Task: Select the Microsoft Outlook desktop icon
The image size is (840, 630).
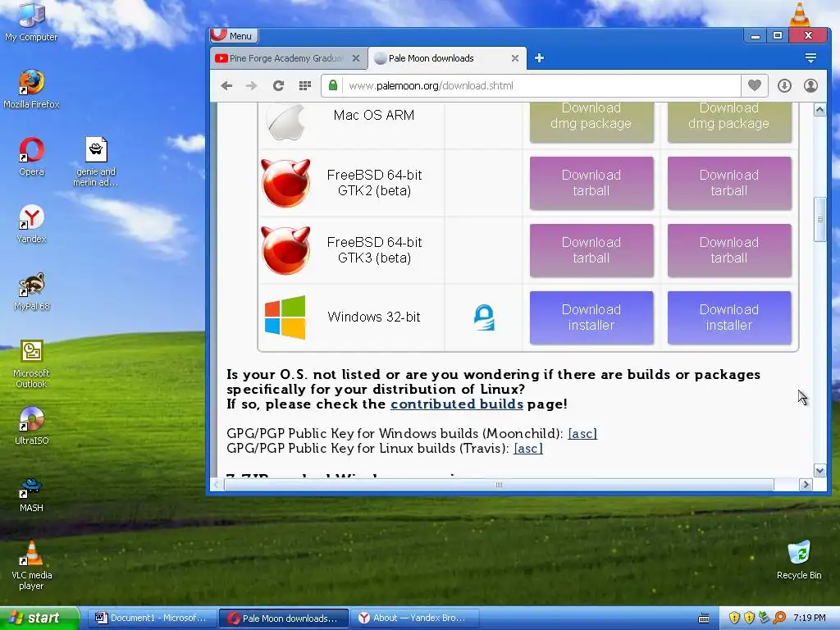Action: pos(31,363)
